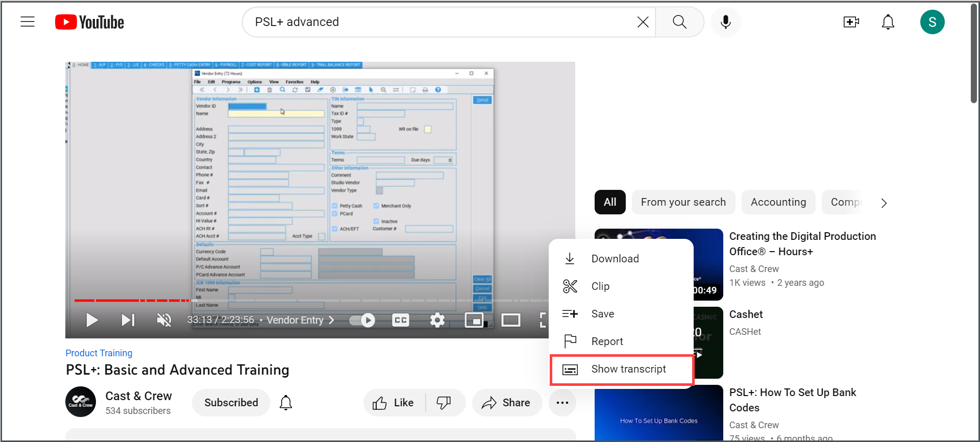Go to YouTube home via logo
The width and height of the screenshot is (980, 442).
click(x=89, y=22)
